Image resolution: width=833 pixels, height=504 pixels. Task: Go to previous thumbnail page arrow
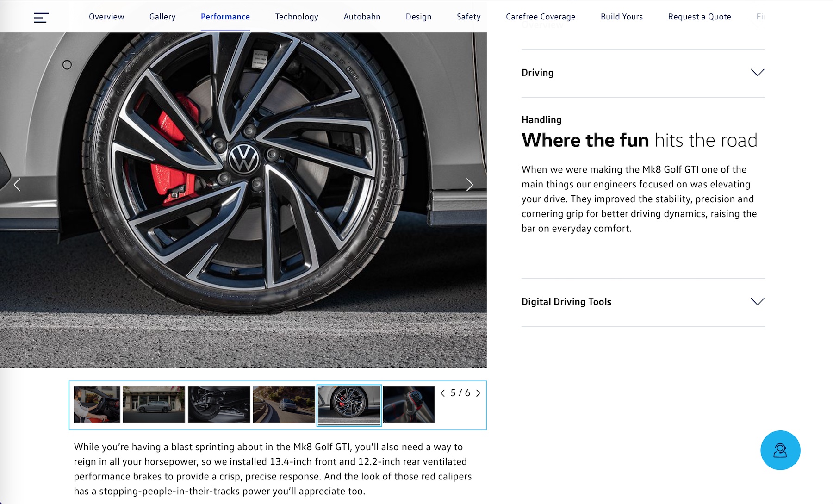(442, 393)
